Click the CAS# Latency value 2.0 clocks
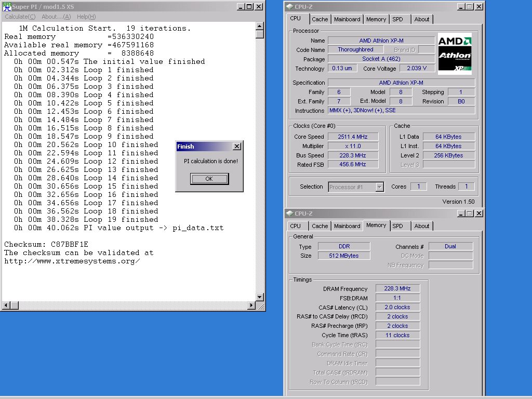The height and width of the screenshot is (399, 532). pyautogui.click(x=397, y=307)
